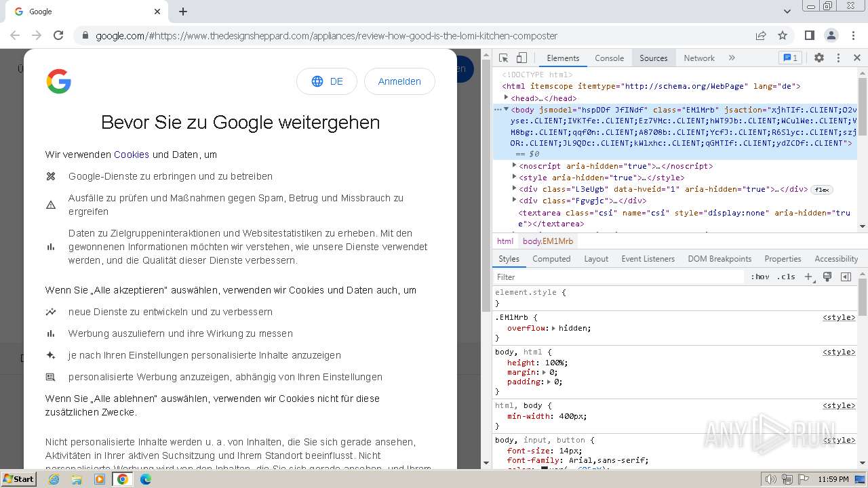Click the flex badge on L3eUgb div
This screenshot has height=488, width=868.
822,190
